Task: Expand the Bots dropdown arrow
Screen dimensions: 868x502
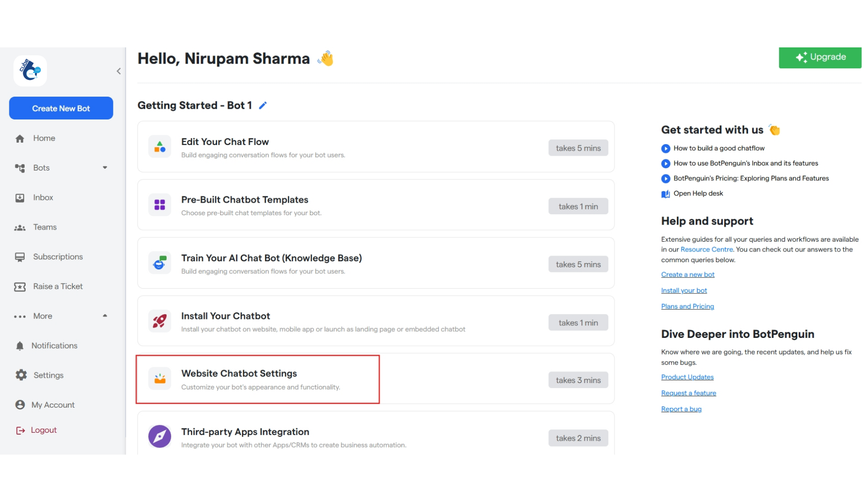Action: 105,168
